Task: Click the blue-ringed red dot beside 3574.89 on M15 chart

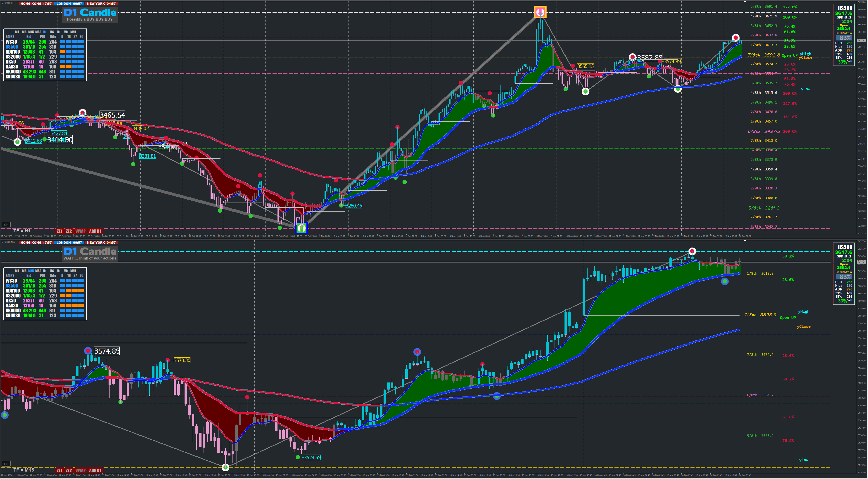Action: point(88,351)
